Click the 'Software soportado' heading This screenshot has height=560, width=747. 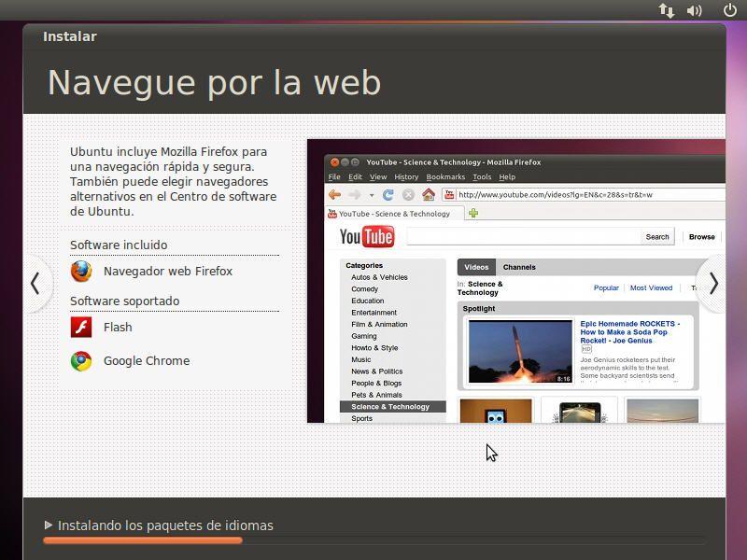pos(125,301)
